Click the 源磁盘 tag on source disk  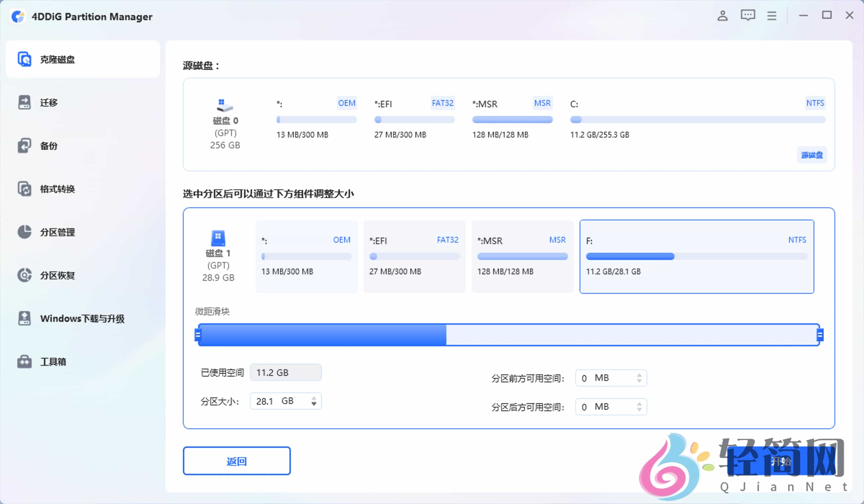tap(811, 155)
